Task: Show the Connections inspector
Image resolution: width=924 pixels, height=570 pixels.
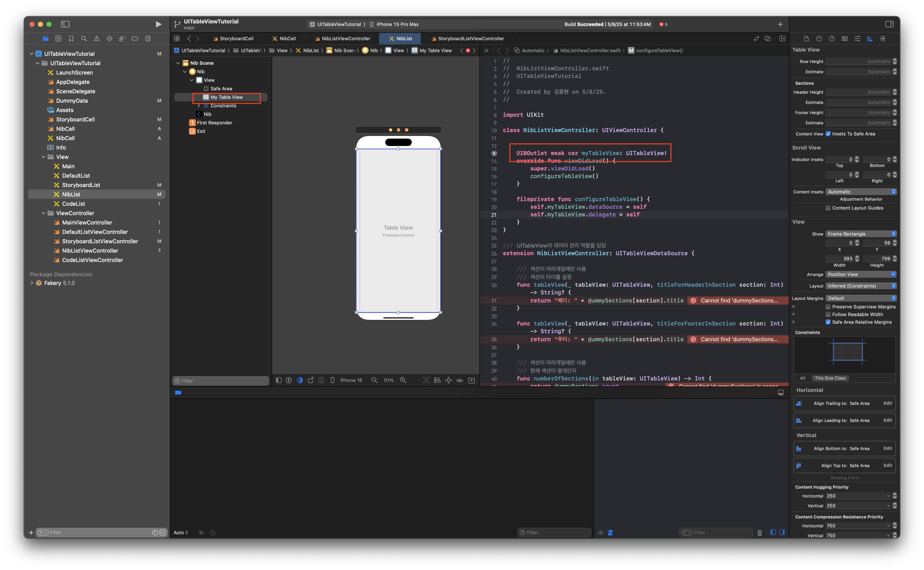Action: pyautogui.click(x=883, y=39)
